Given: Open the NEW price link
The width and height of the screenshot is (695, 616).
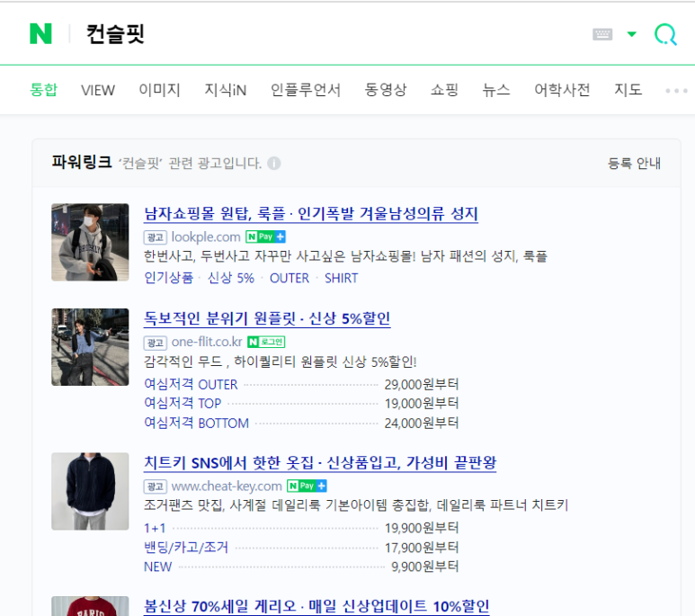Looking at the screenshot, I should (x=158, y=567).
